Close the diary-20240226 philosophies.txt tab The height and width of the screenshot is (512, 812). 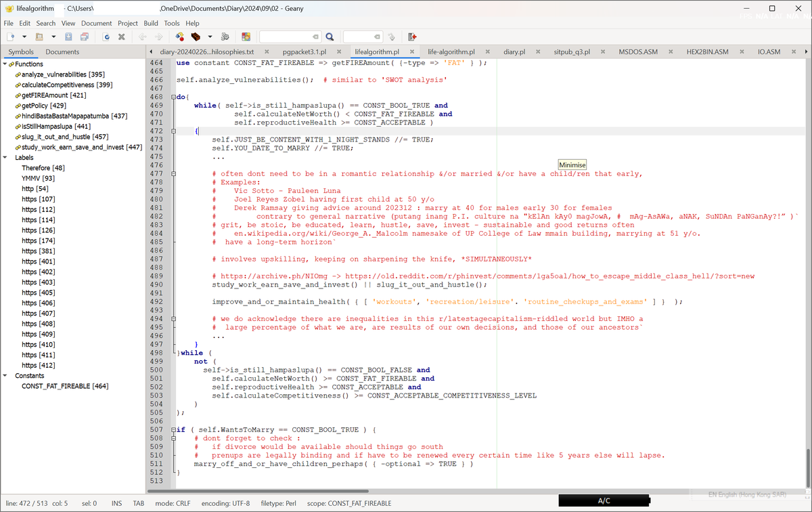[x=267, y=51]
